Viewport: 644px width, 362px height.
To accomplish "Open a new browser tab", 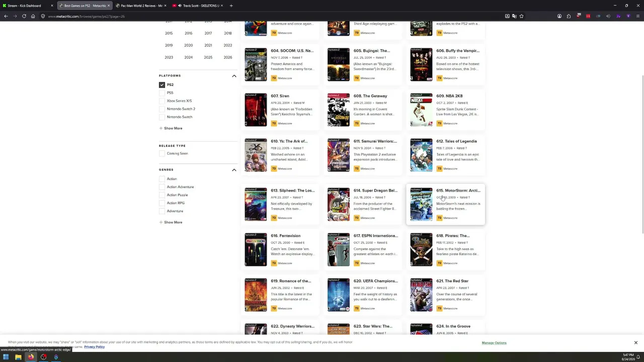I will click(x=231, y=6).
